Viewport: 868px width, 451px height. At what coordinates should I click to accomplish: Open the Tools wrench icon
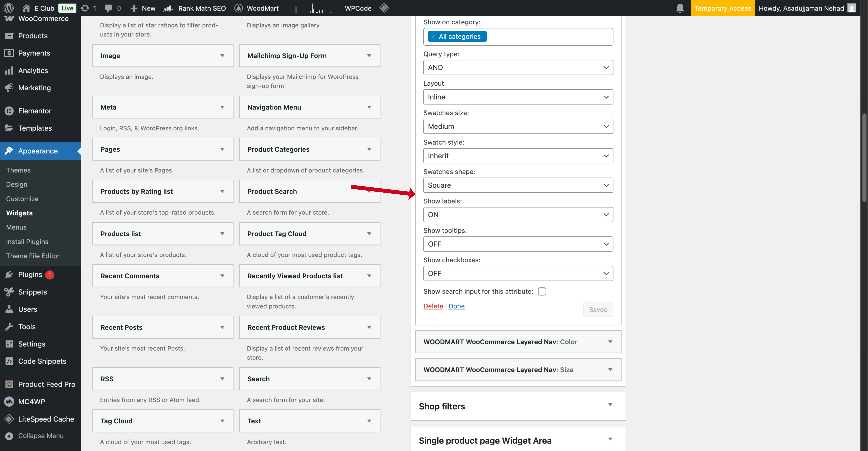click(9, 327)
